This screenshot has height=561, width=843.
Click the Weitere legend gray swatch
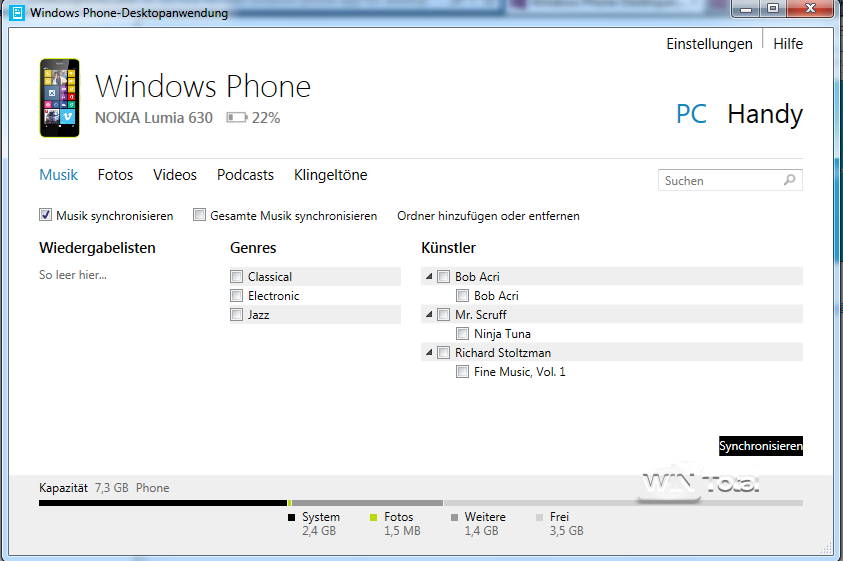click(454, 517)
